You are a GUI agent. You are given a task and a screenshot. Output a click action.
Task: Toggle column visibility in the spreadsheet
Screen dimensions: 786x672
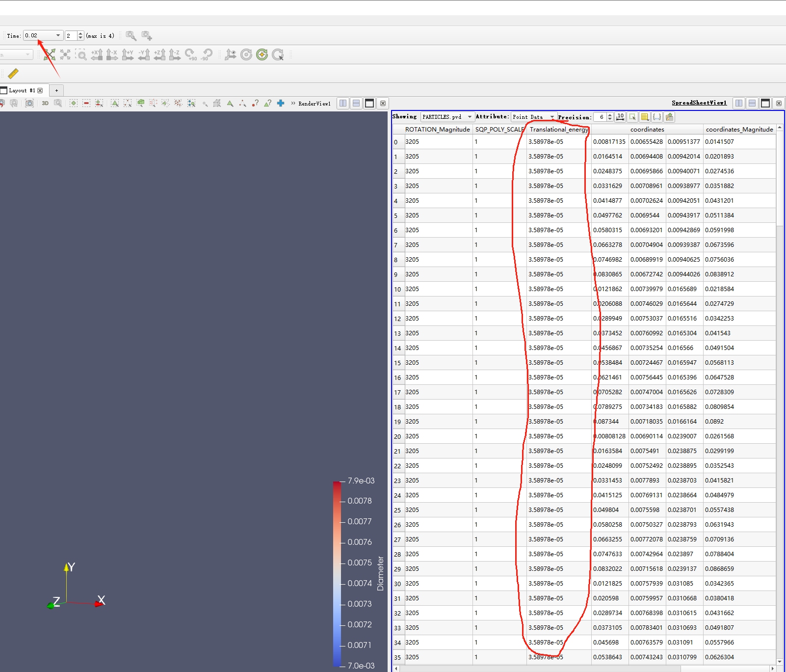pos(645,117)
